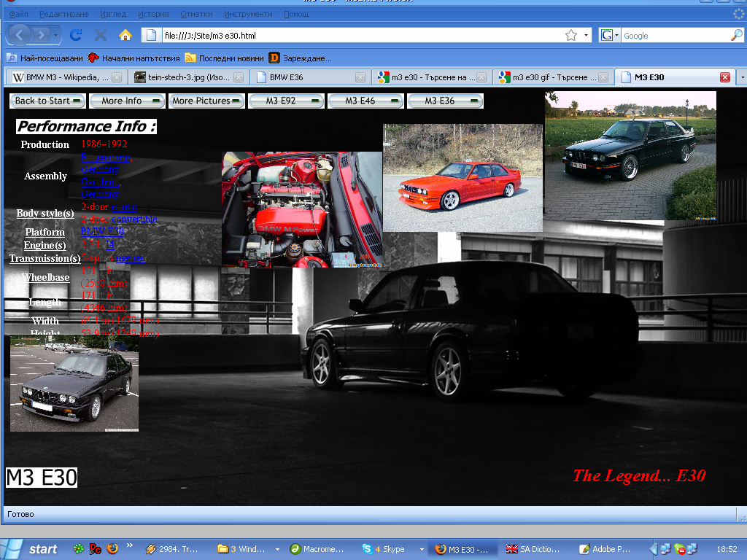Launch Firefox from quick launch bar
This screenshot has height=560, width=747.
pyautogui.click(x=112, y=548)
